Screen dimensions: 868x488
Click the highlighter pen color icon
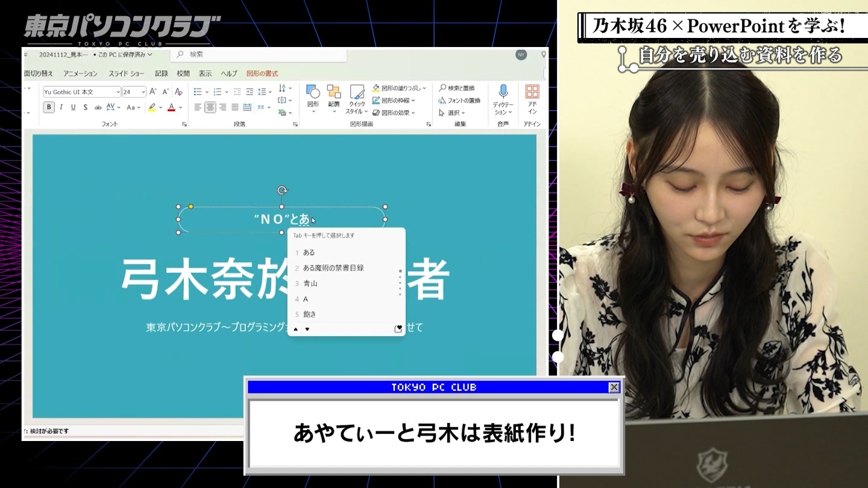click(x=152, y=107)
